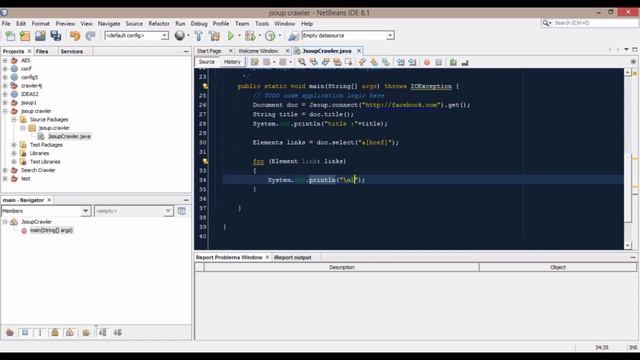Click the hint lightbulb beside the for loop
This screenshot has width=640, height=360.
205,161
